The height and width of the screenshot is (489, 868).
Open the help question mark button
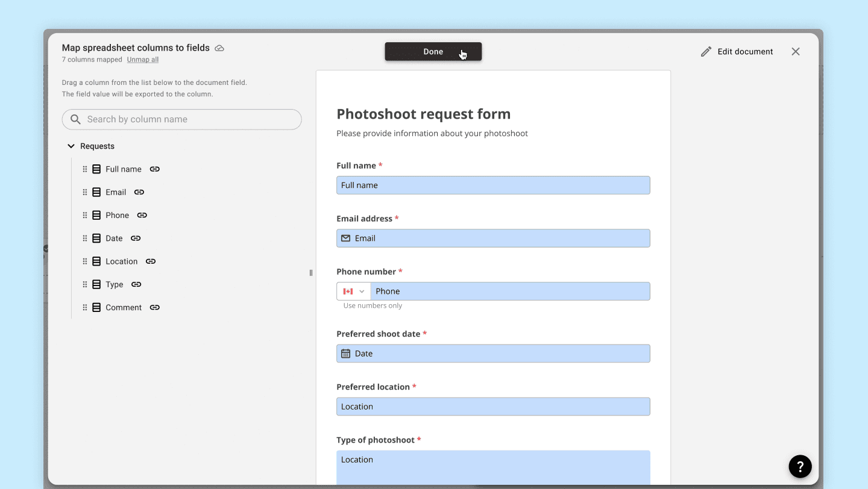[x=800, y=466]
